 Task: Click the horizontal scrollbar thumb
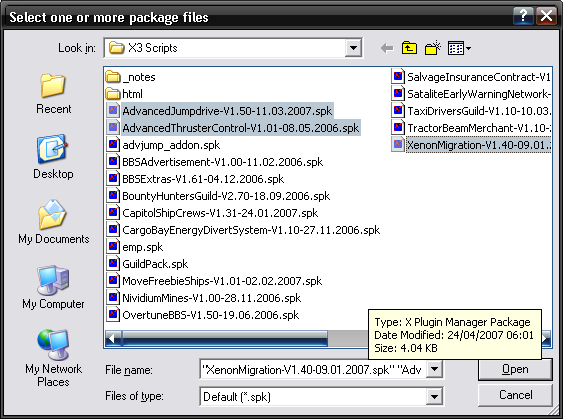[x=225, y=338]
